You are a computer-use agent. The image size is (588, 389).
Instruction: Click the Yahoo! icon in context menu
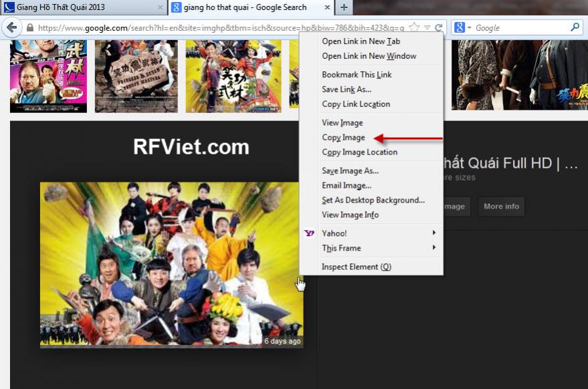click(x=309, y=233)
